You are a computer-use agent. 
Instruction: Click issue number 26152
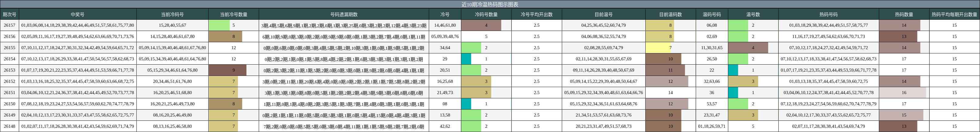[9, 81]
